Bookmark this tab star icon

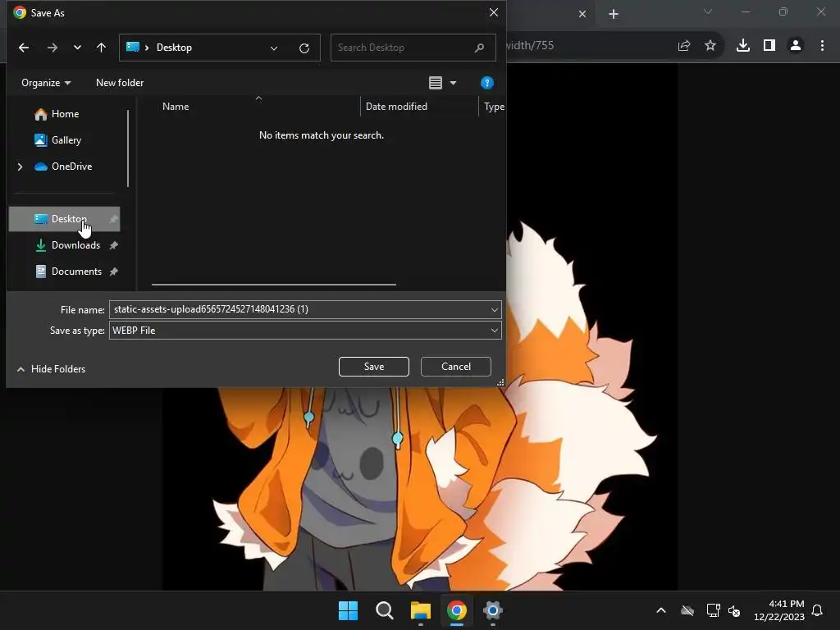pyautogui.click(x=710, y=46)
